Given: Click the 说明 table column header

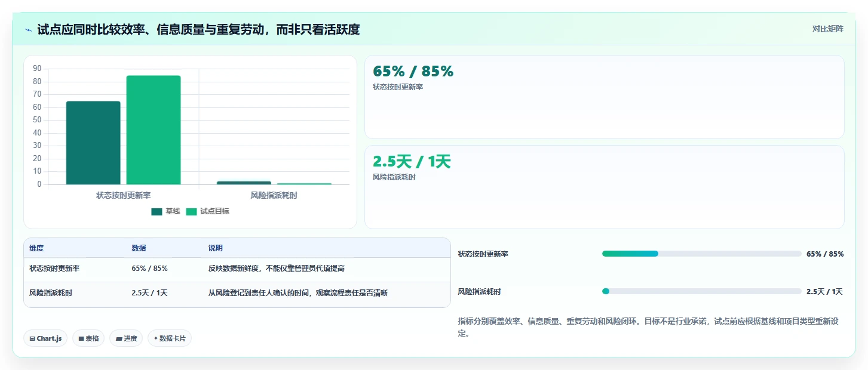Looking at the screenshot, I should pos(215,248).
